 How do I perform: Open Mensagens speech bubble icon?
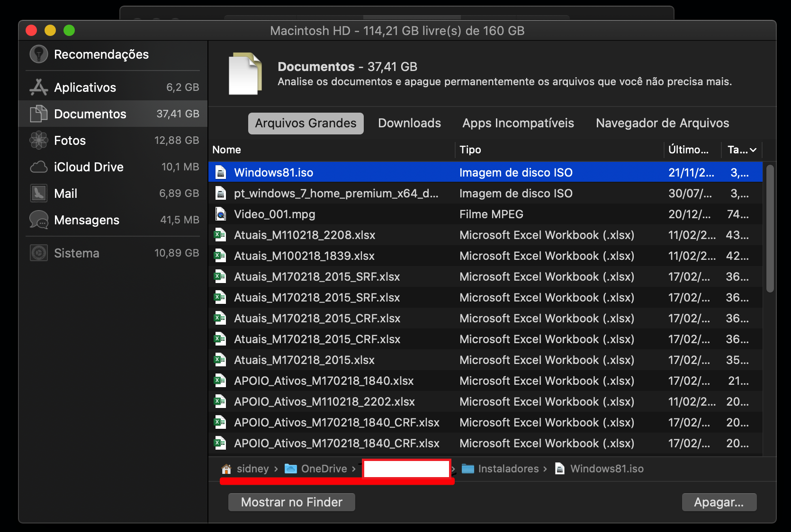click(x=39, y=220)
